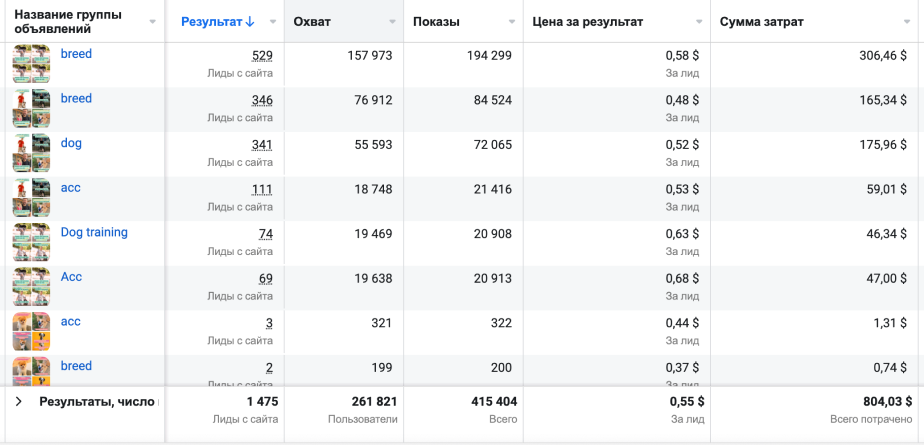Image resolution: width=924 pixels, height=445 pixels.
Task: Click the dog ad set thumbnail
Action: pyautogui.click(x=31, y=153)
